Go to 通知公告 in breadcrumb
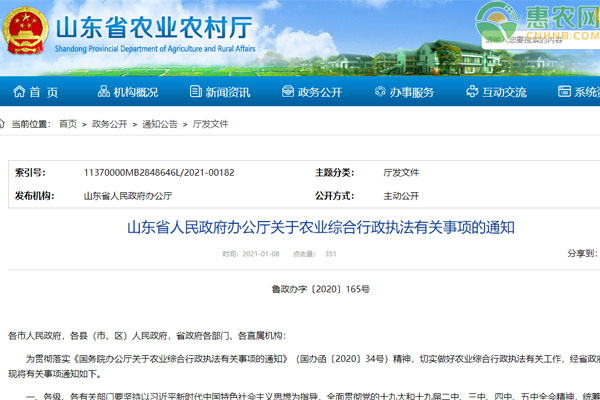This screenshot has width=600, height=400. pyautogui.click(x=160, y=124)
